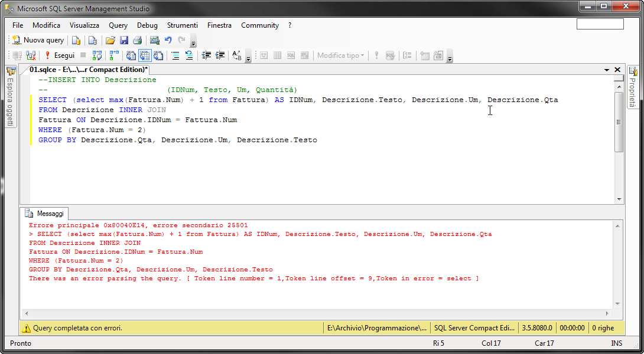
Task: Open the Query menu
Action: coord(118,25)
